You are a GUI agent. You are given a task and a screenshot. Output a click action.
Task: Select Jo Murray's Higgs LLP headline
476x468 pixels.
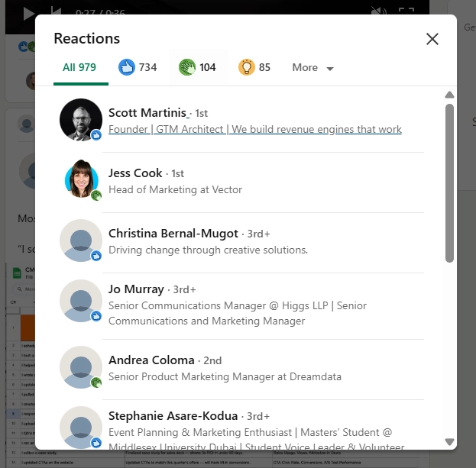pos(238,313)
